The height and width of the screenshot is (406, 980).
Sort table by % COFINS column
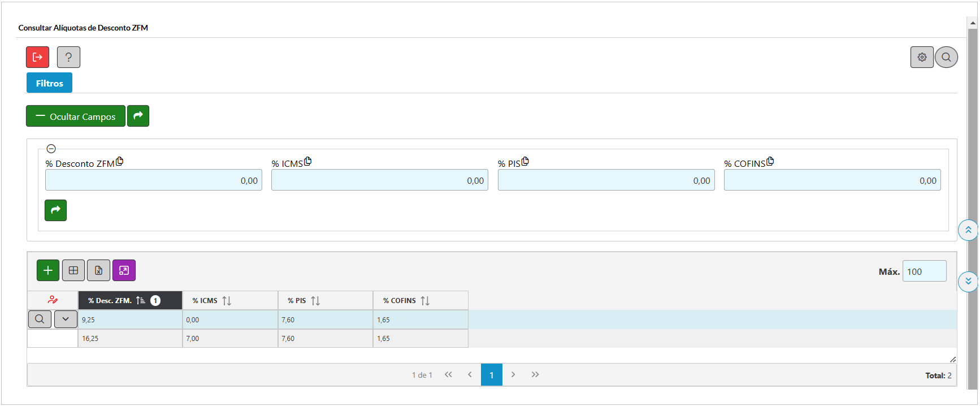click(425, 301)
